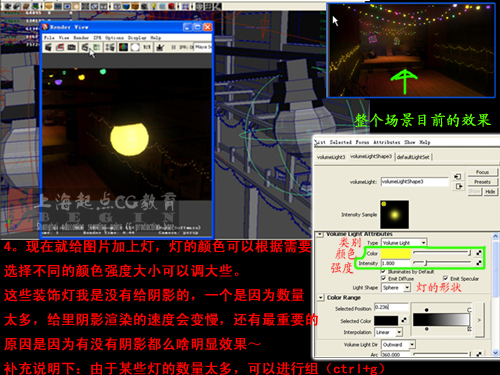Open View menu in Render View
Viewport: 500px width, 375px height.
click(64, 38)
